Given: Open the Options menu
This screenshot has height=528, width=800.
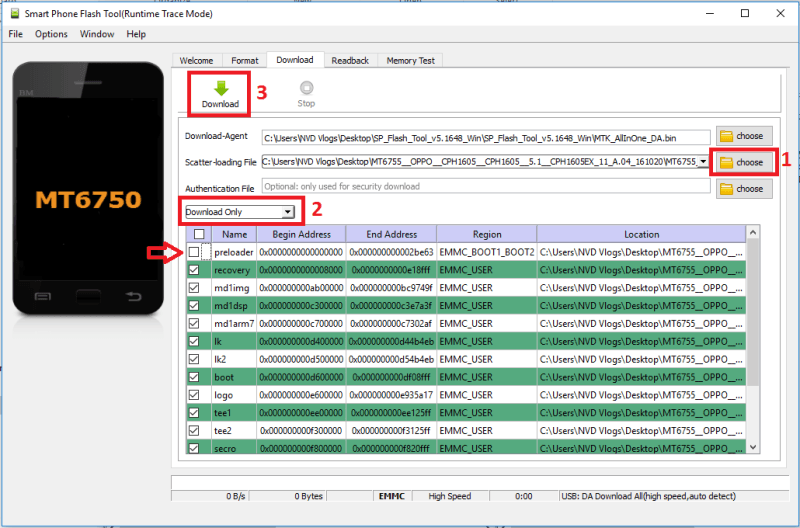Looking at the screenshot, I should tap(51, 34).
